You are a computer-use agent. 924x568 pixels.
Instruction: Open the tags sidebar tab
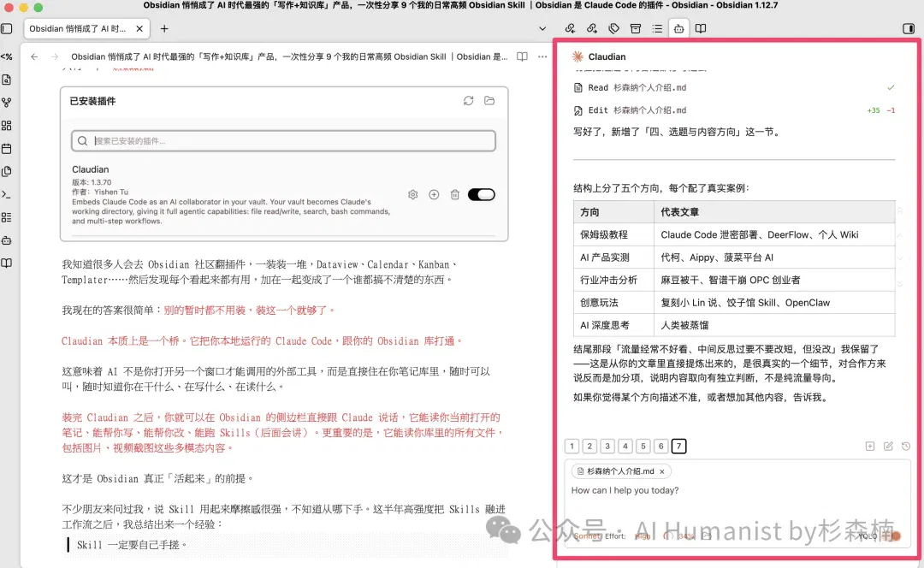[614, 28]
